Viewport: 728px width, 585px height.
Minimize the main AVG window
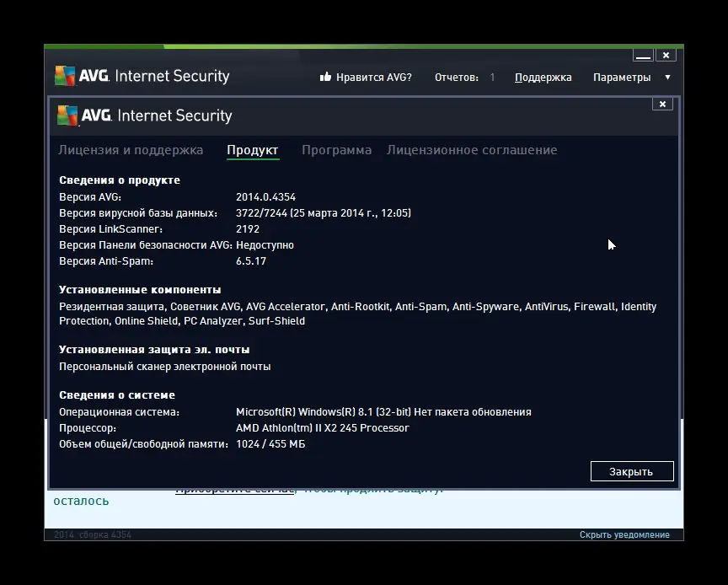point(643,56)
